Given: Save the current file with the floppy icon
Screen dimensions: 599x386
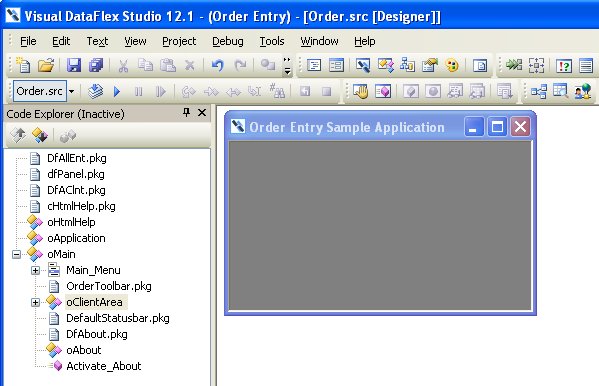Looking at the screenshot, I should (x=74, y=65).
